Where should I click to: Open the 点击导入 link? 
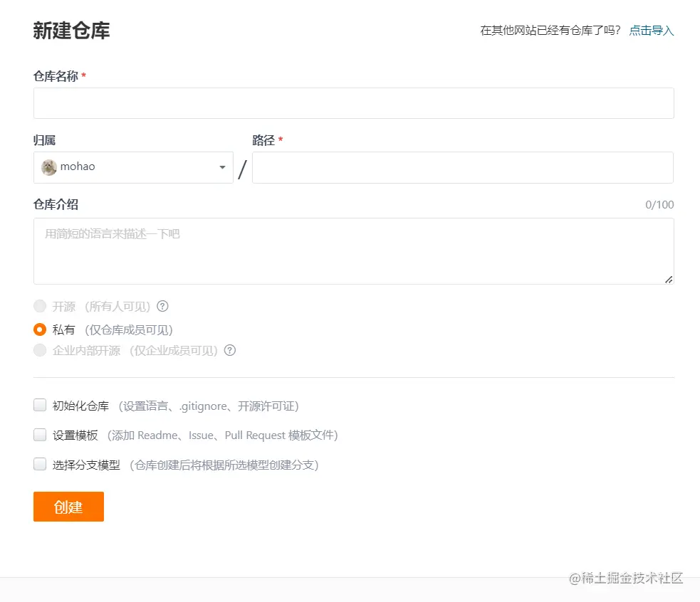pos(652,31)
